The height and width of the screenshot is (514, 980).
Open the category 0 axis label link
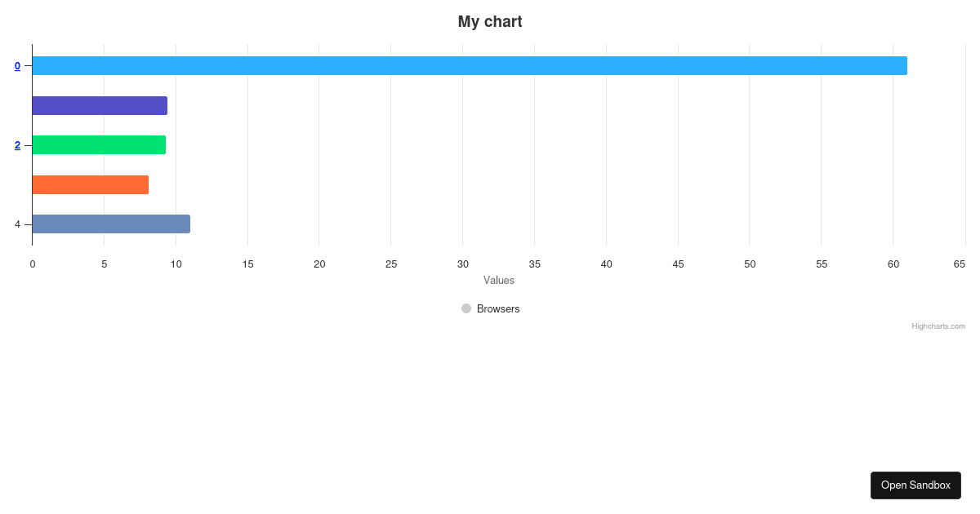[x=17, y=66]
